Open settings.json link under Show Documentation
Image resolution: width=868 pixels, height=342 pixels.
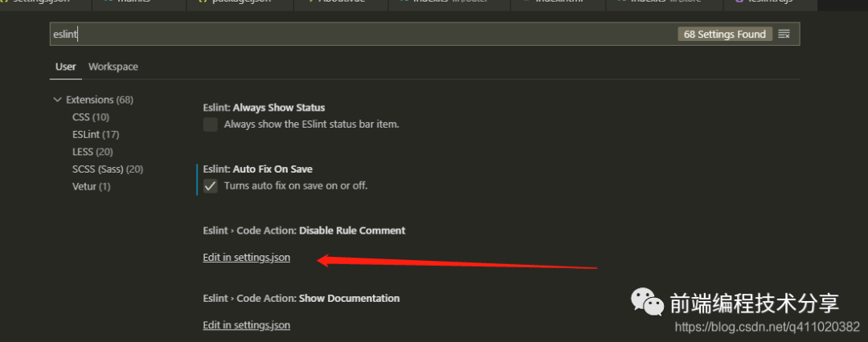247,325
